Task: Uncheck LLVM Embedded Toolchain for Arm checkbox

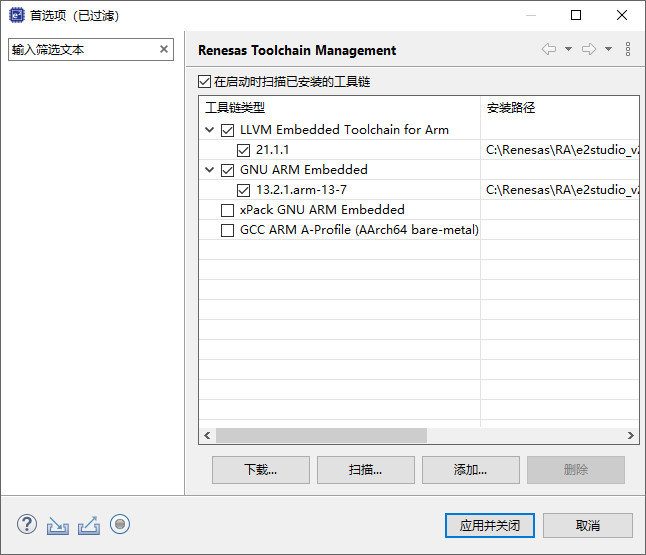Action: click(227, 130)
